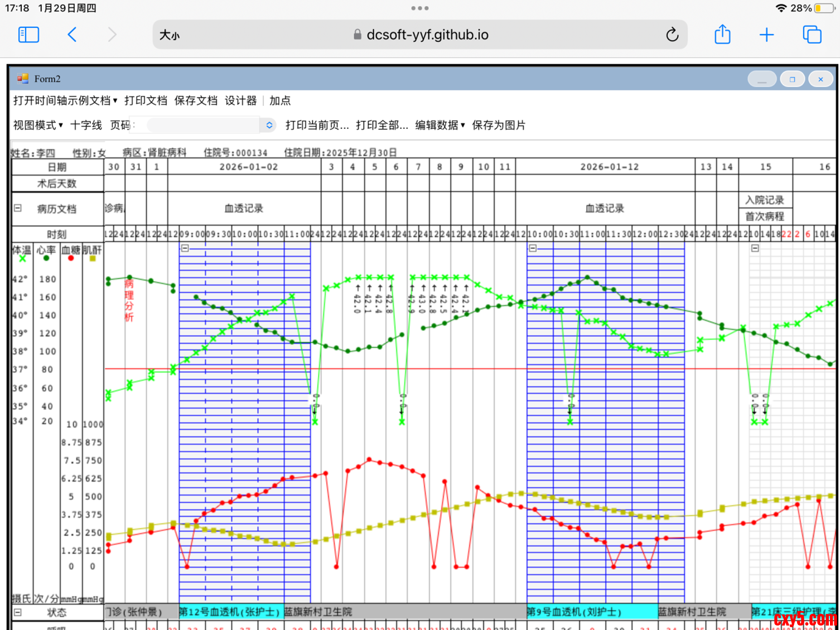
Task: Collapse the first 血透记录 blue zone
Action: (185, 248)
